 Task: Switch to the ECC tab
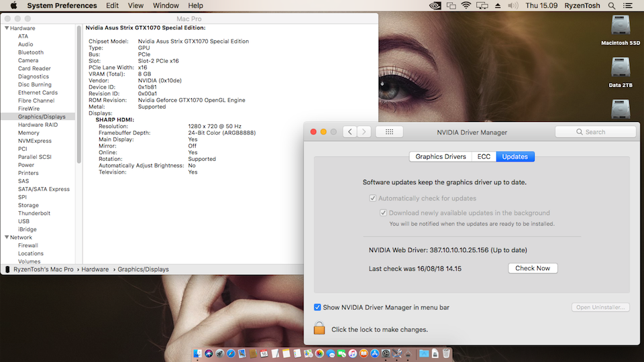pos(484,156)
